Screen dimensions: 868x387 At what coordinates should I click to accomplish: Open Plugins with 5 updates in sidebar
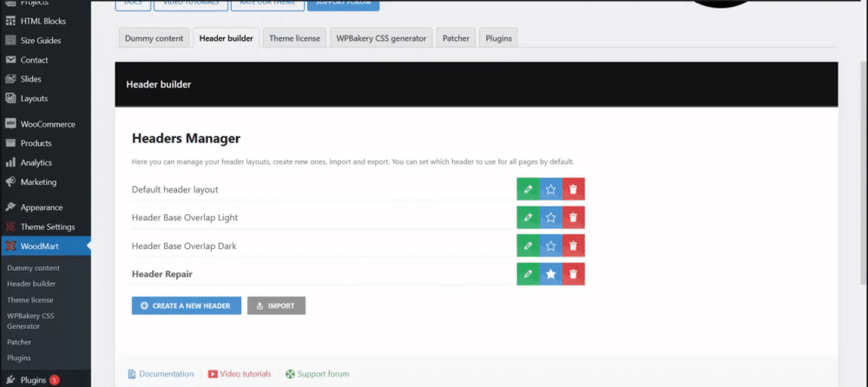(x=45, y=380)
